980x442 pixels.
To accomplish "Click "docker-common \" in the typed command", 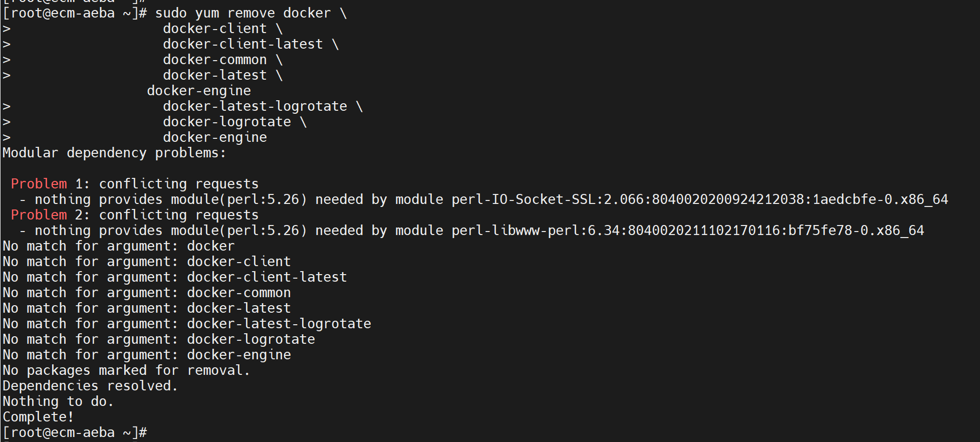I will click(222, 60).
